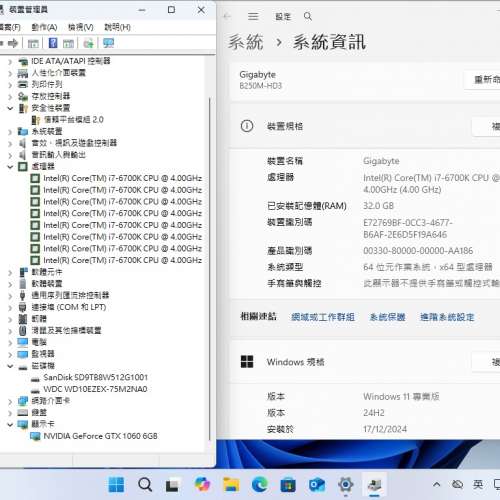Select the 通用序列匯流排控制器 node

point(70,295)
